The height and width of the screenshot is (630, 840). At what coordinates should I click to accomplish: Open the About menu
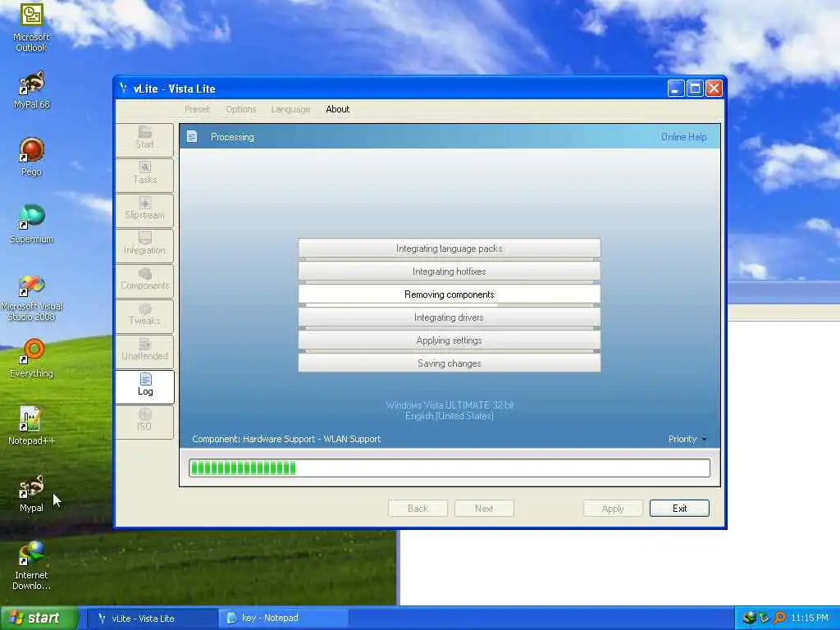click(337, 109)
